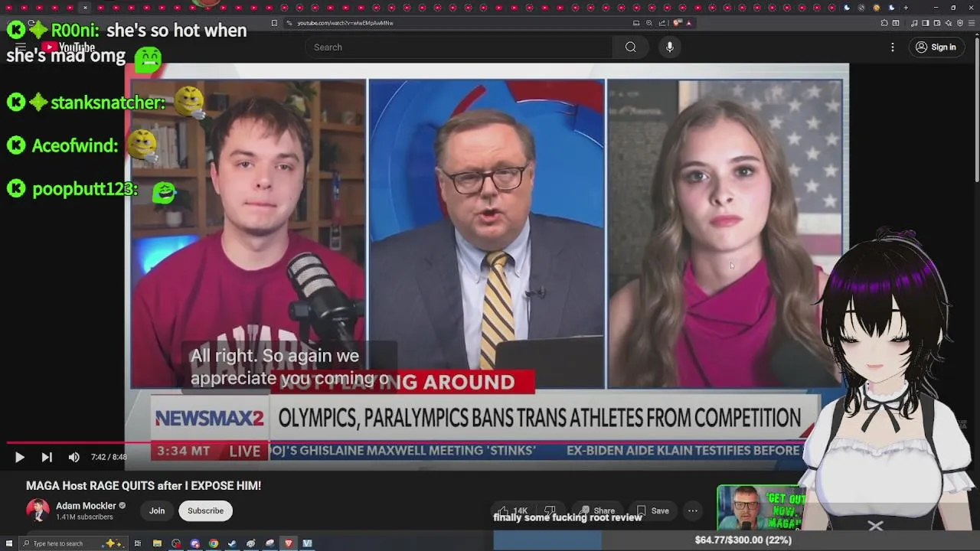Viewport: 980px width, 551px height.
Task: Open the zoom magnifier in address bar
Action: (649, 23)
